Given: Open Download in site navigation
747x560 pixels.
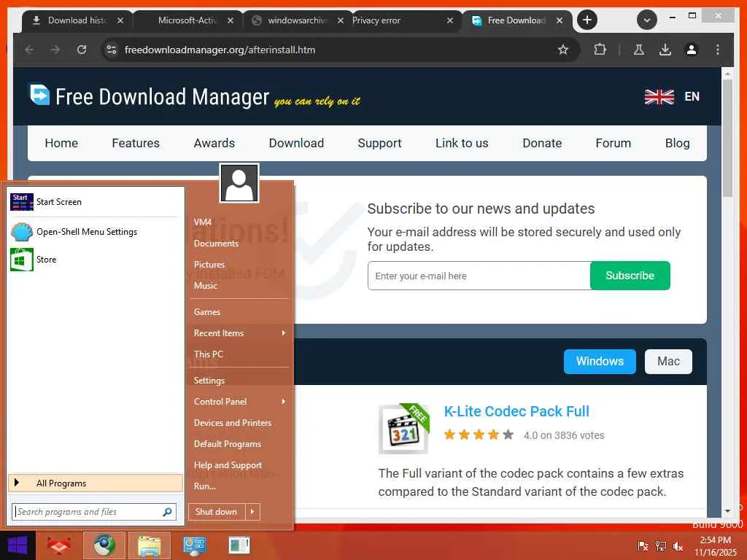Looking at the screenshot, I should click(296, 143).
